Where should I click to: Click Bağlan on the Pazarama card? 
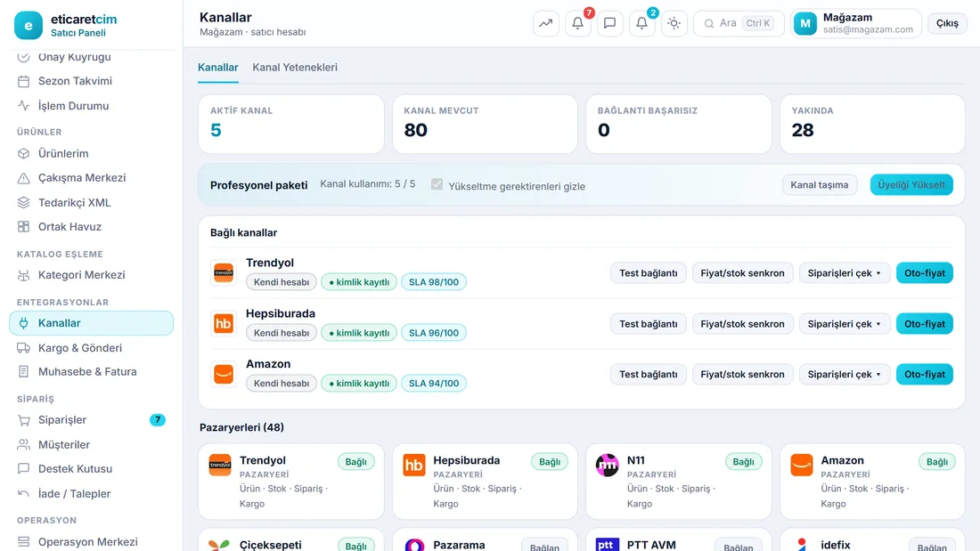pyautogui.click(x=544, y=547)
